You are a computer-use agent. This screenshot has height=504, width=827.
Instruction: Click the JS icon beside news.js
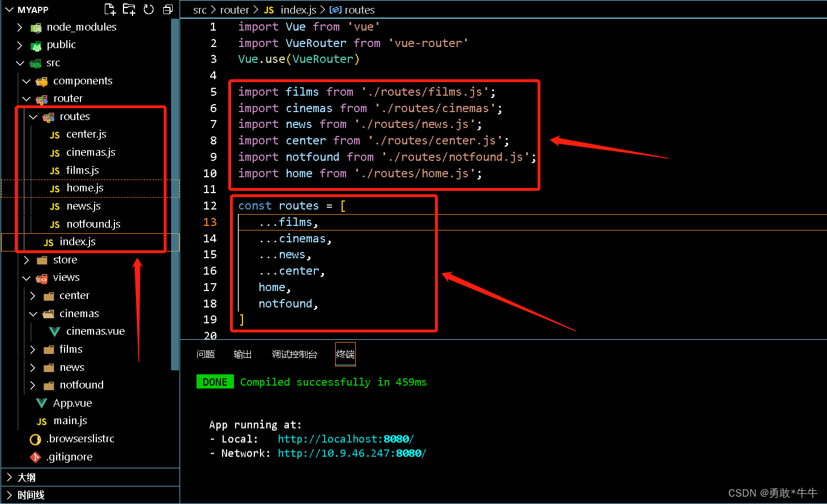coord(55,207)
